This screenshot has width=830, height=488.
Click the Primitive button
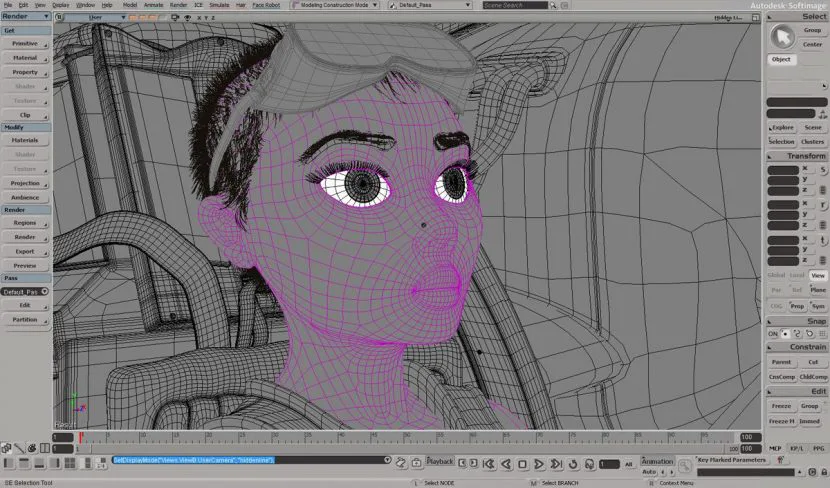coord(25,43)
